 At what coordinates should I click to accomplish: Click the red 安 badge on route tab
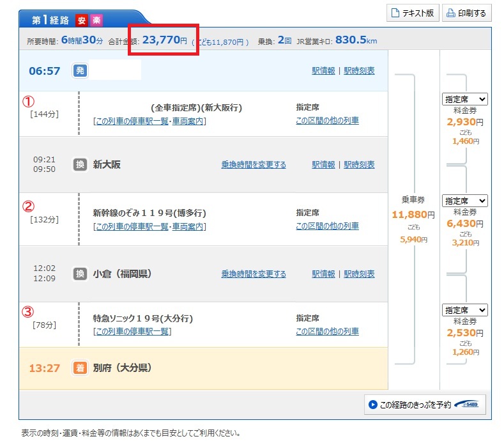82,20
